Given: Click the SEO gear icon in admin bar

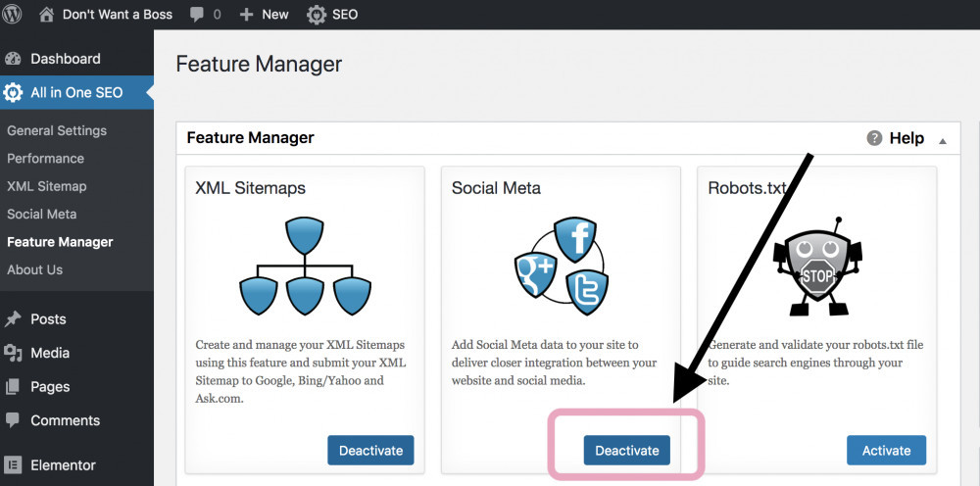Looking at the screenshot, I should (317, 15).
